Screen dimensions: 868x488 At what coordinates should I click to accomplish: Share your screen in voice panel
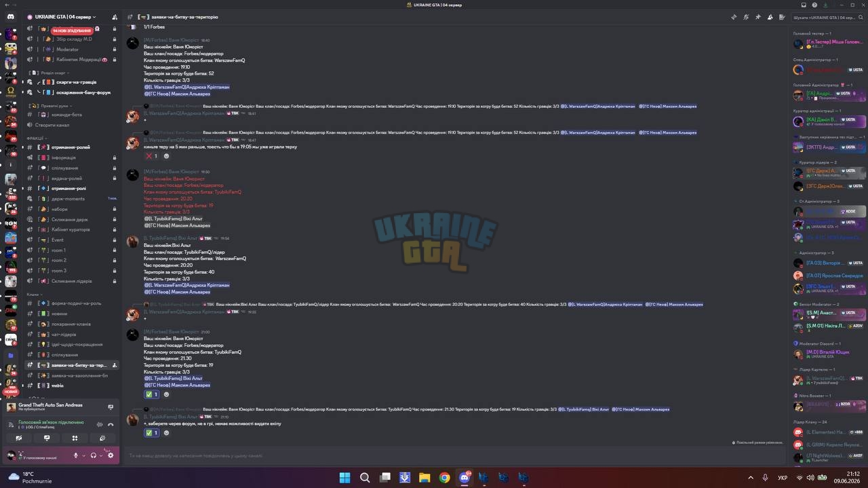point(47,438)
